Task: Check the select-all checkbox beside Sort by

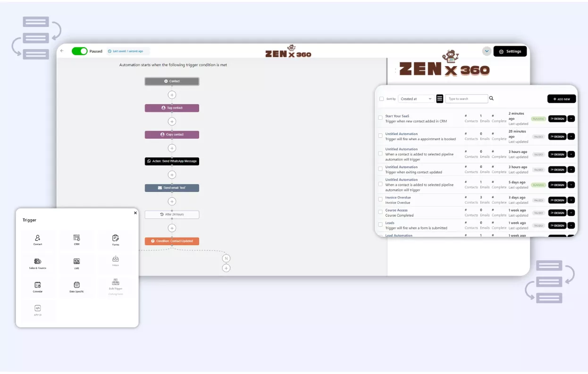Action: click(x=381, y=99)
